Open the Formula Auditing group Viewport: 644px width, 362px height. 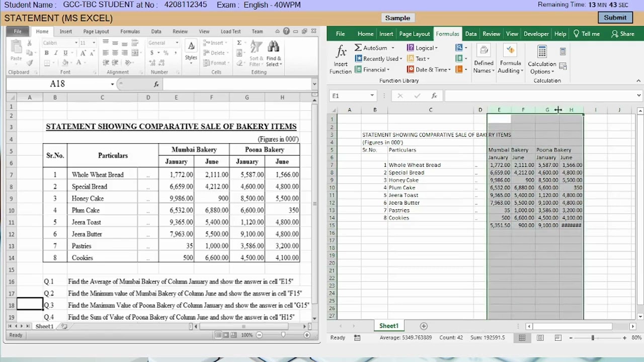coord(510,59)
